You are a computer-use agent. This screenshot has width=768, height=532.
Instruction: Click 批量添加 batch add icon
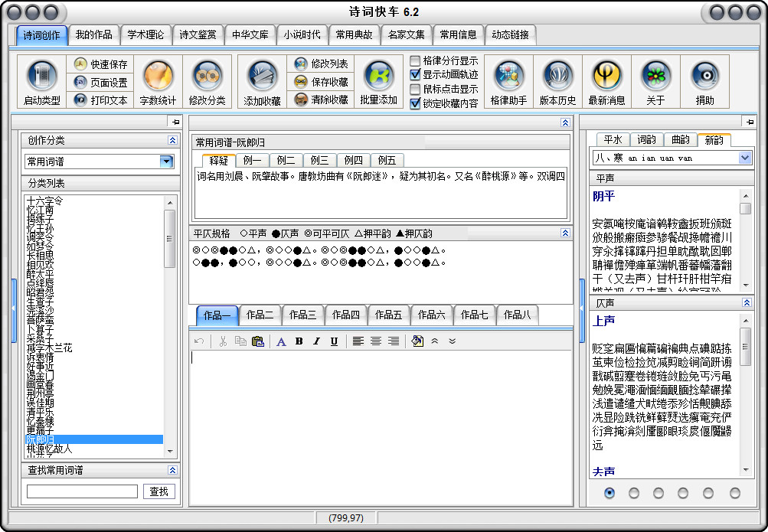pos(378,82)
